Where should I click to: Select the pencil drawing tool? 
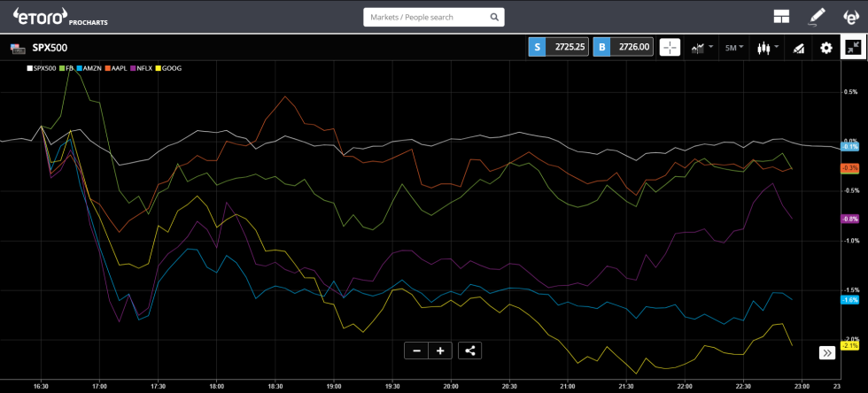(816, 17)
